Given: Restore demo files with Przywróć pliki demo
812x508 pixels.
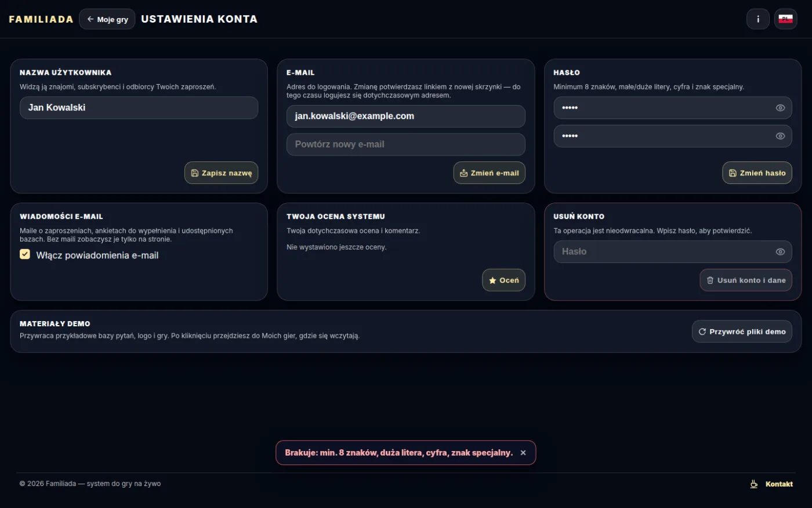Looking at the screenshot, I should (x=742, y=332).
